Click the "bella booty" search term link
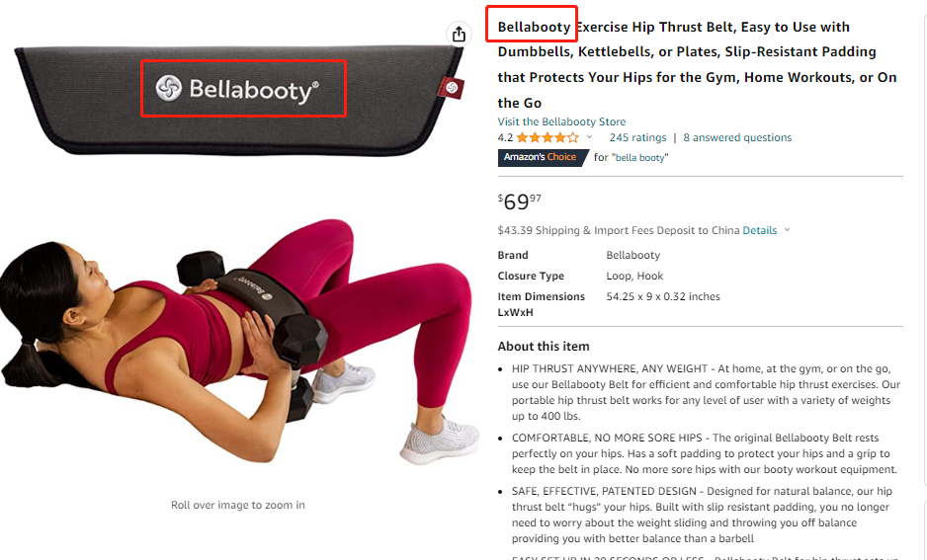The width and height of the screenshot is (927, 560). (x=640, y=158)
